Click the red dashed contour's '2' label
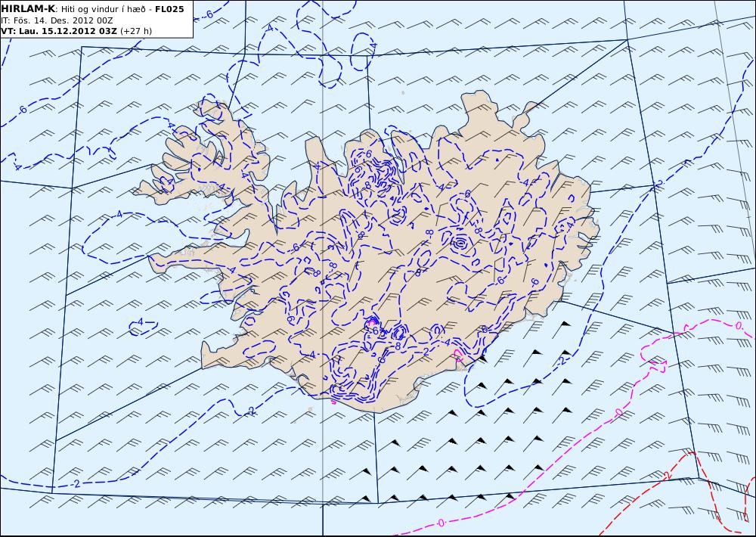 tap(668, 476)
